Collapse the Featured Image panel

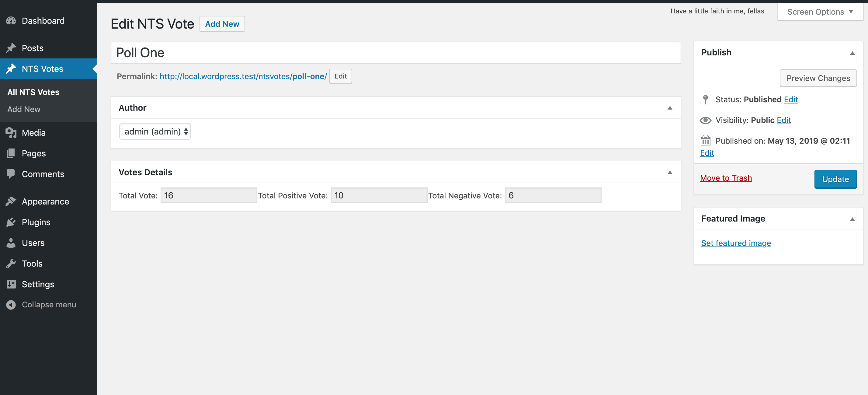click(x=852, y=219)
